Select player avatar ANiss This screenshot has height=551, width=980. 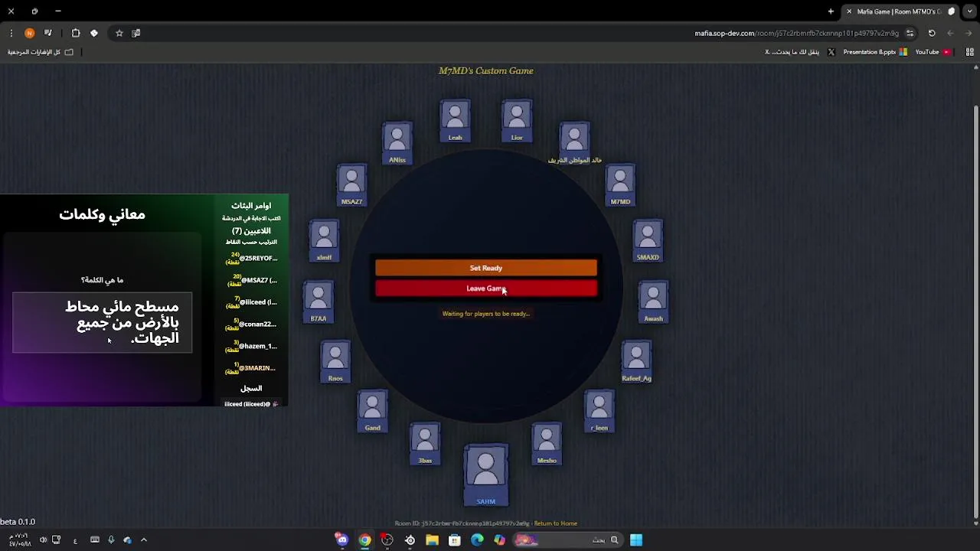click(397, 143)
